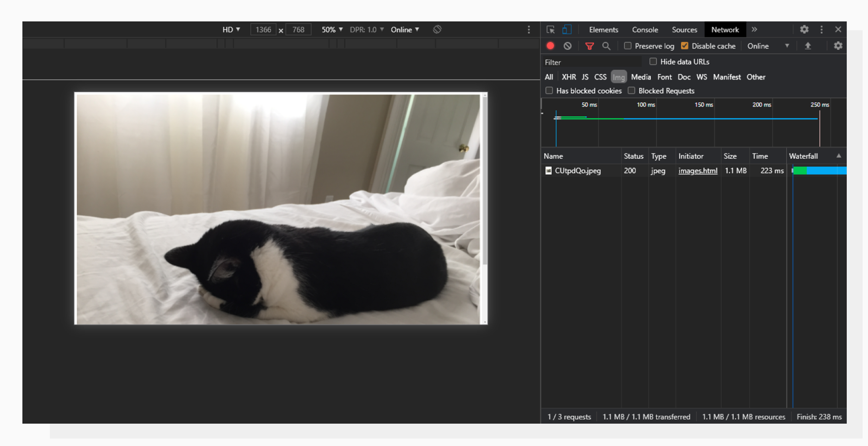Clear the network requests list
The height and width of the screenshot is (446, 868).
point(568,46)
